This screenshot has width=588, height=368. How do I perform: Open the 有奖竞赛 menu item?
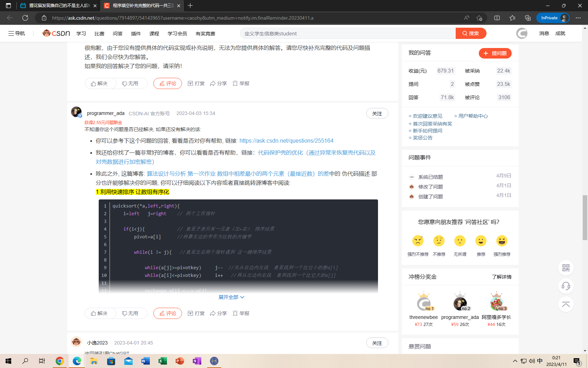(205, 34)
